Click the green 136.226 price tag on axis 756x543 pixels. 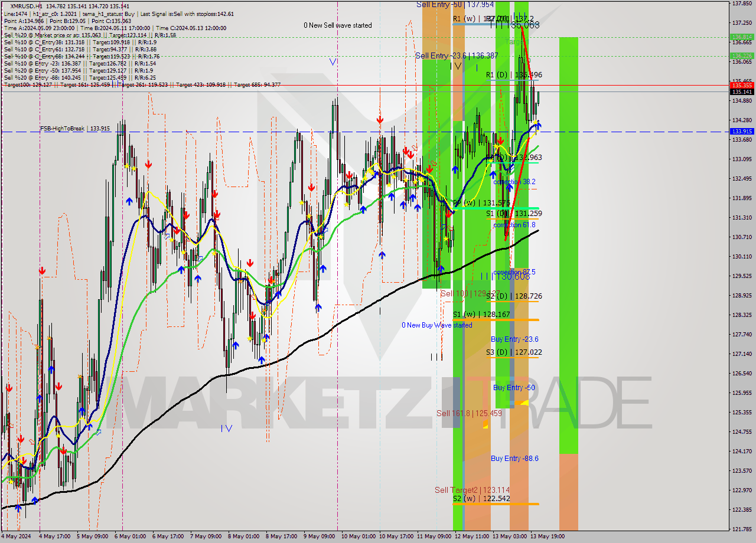point(742,55)
